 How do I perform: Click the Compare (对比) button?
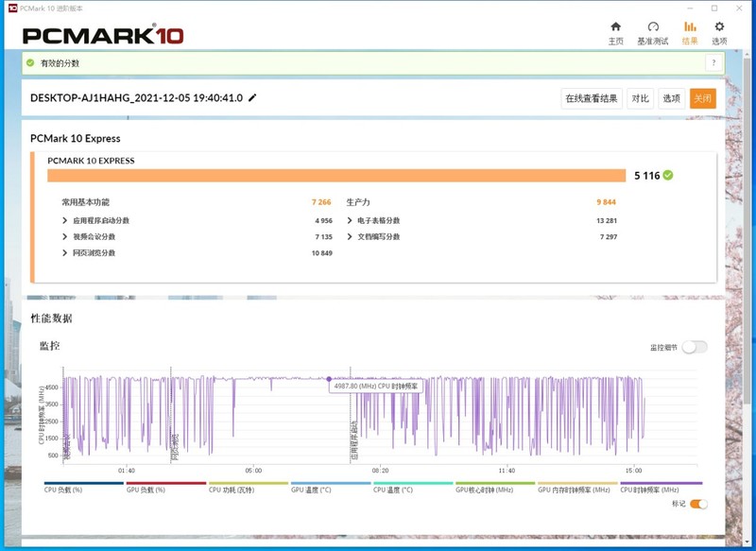coord(640,98)
